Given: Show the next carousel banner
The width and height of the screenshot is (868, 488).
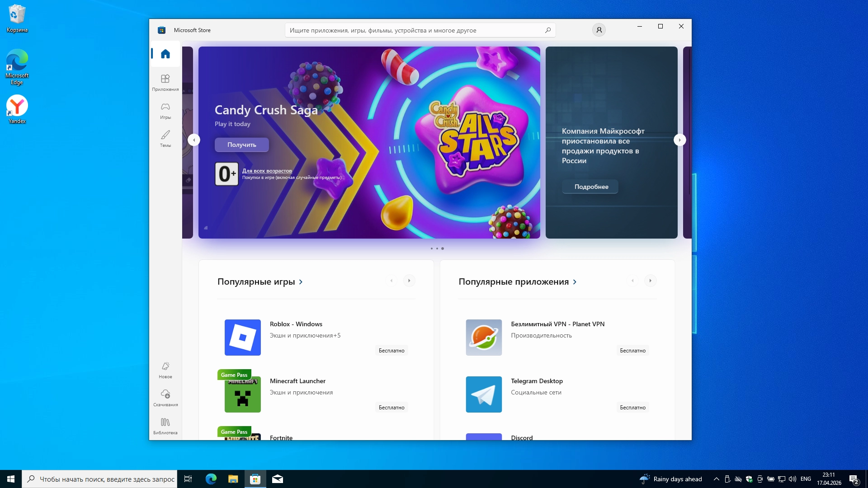Looking at the screenshot, I should 679,140.
